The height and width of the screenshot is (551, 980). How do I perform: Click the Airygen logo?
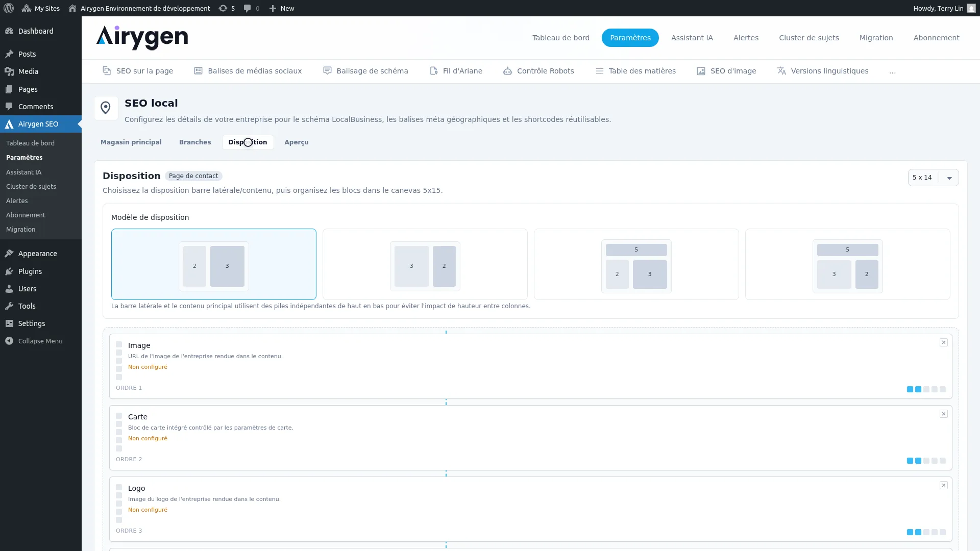pyautogui.click(x=142, y=38)
